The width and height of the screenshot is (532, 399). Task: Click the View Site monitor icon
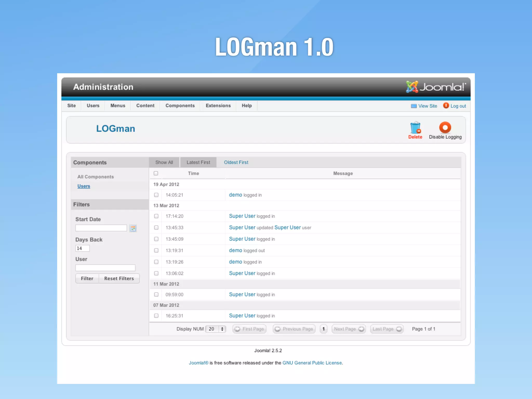tap(414, 106)
